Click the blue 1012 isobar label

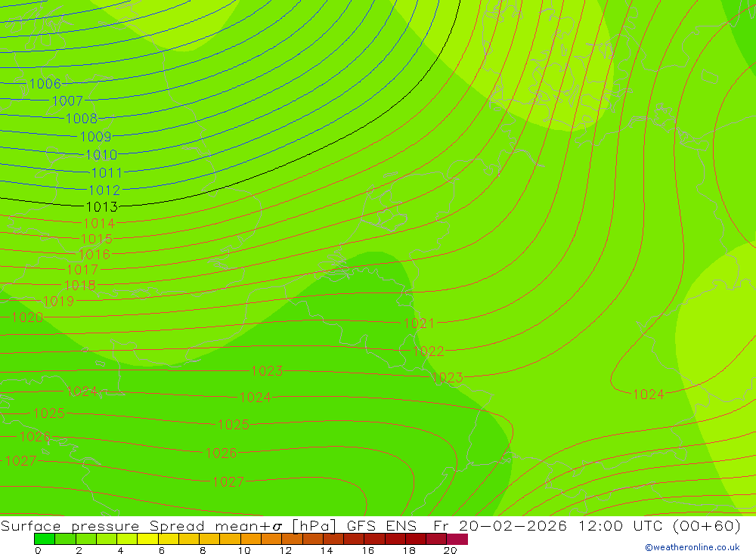tap(104, 190)
